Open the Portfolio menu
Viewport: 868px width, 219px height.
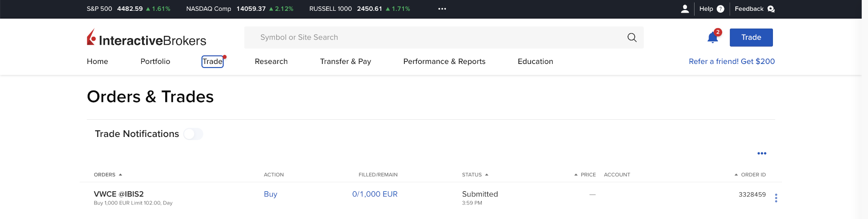point(155,62)
